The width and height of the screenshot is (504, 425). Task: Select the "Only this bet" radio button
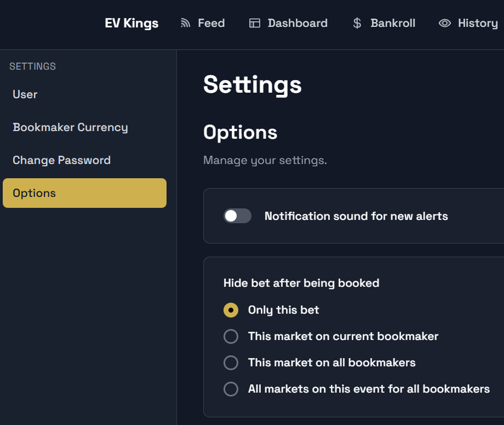[231, 310]
